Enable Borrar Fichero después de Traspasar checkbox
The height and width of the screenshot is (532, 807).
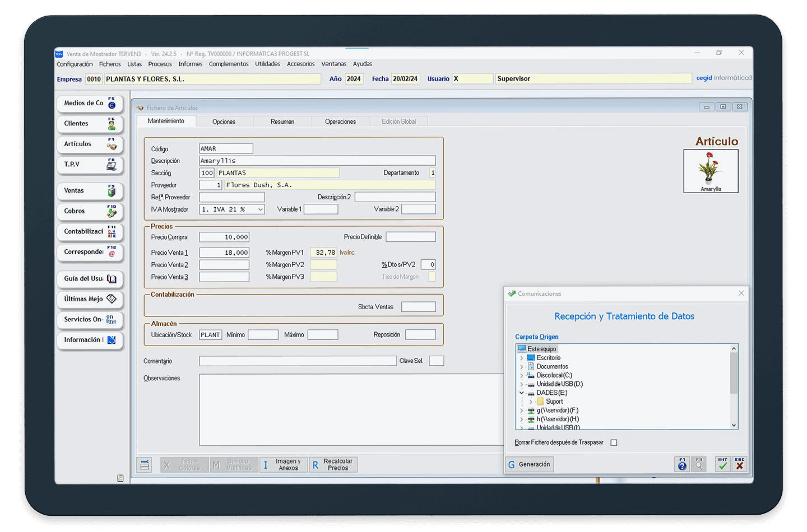point(614,443)
